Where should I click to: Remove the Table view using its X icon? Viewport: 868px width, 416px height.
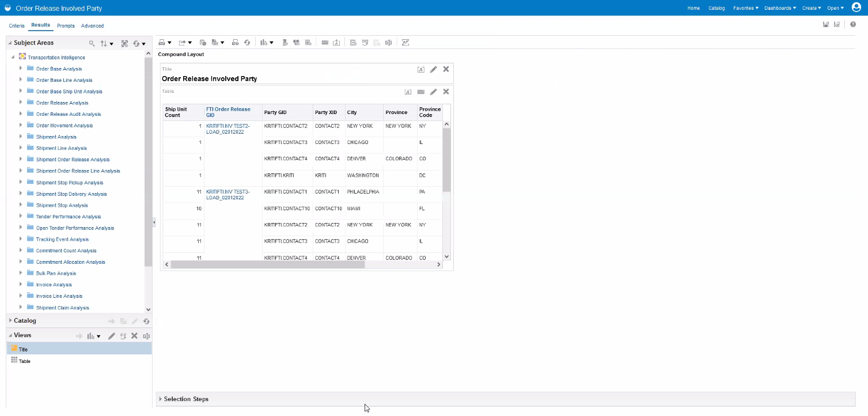click(446, 92)
